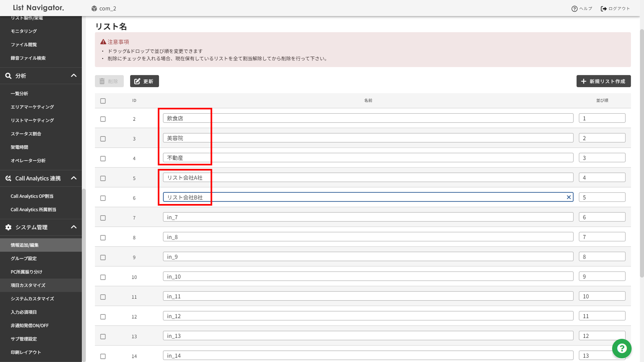
Task: Enable the select-all checkbox in header
Action: click(103, 100)
